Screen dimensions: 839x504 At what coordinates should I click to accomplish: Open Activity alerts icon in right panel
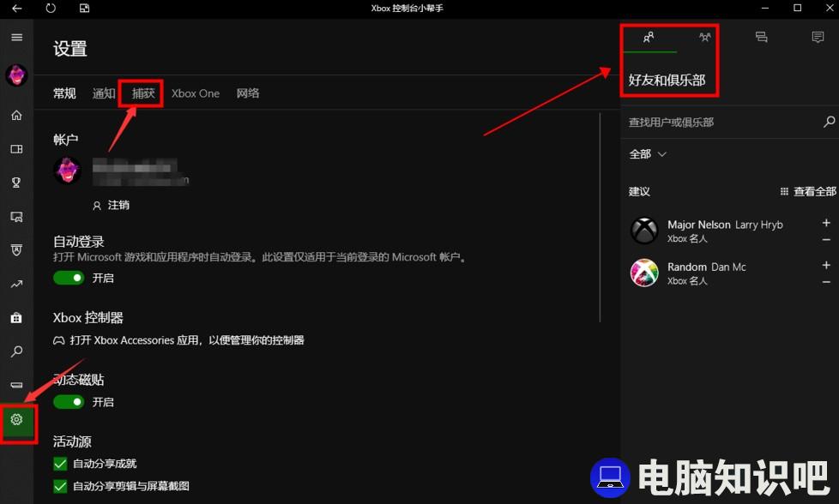point(818,37)
